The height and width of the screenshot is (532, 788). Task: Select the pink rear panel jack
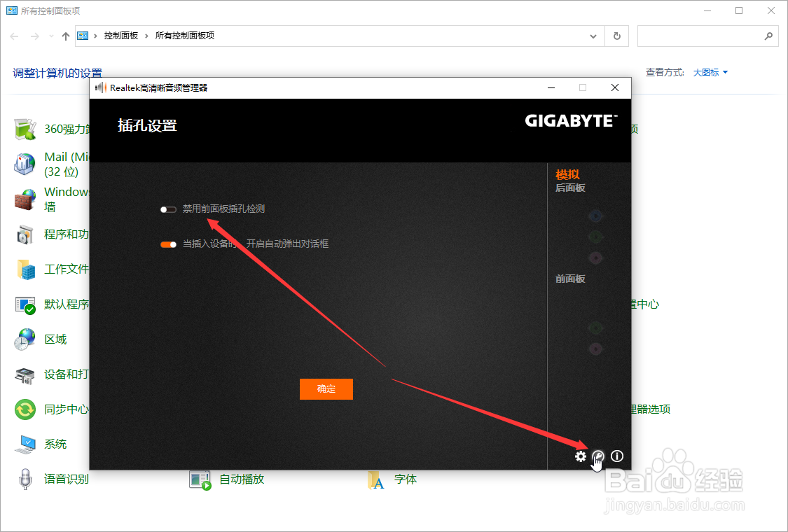pos(595,258)
